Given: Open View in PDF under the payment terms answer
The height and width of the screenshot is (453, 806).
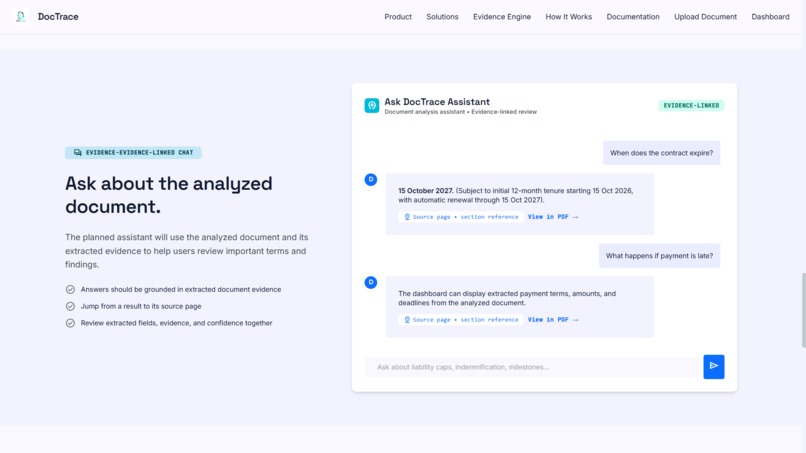Looking at the screenshot, I should [x=553, y=320].
